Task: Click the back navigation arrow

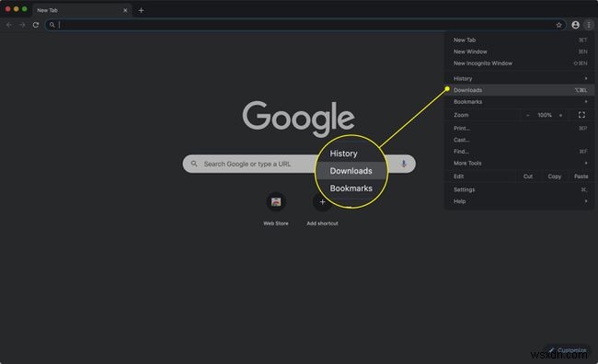Action: (9, 25)
